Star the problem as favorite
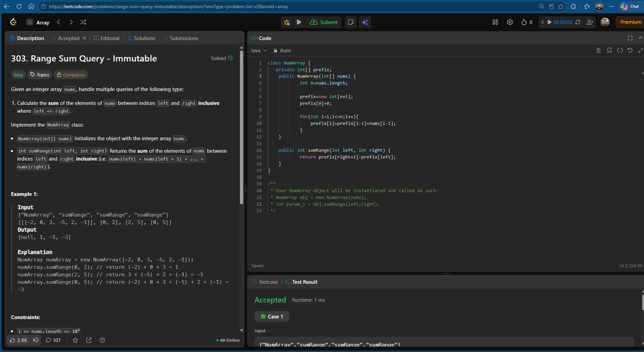The width and height of the screenshot is (644, 352). coord(76,340)
